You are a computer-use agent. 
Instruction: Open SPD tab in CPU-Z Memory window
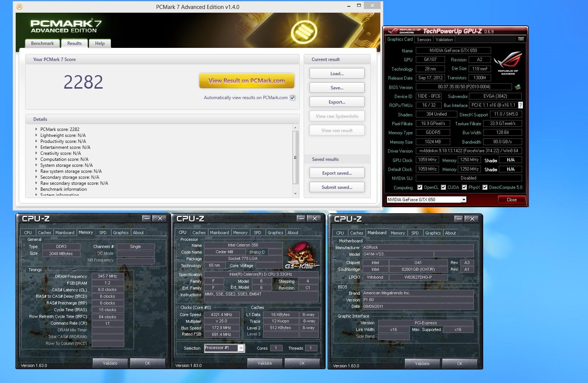click(x=103, y=233)
